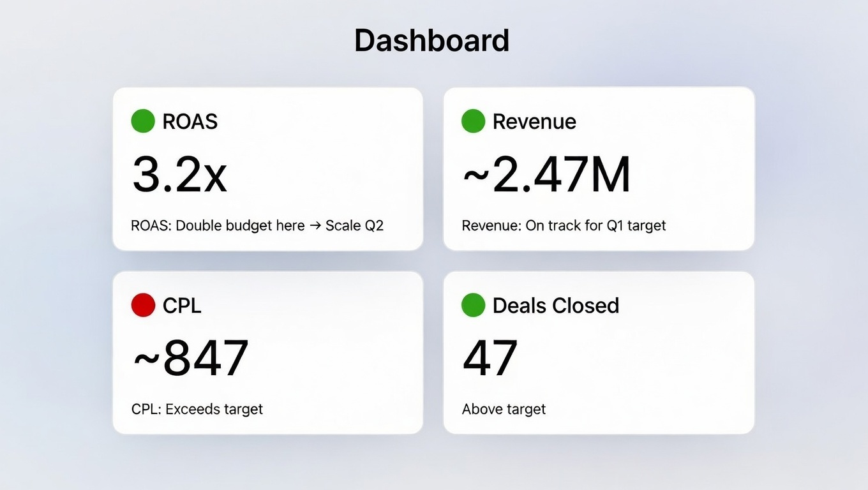Click the On track for Q1 target note
This screenshot has height=490, width=868.
point(564,225)
